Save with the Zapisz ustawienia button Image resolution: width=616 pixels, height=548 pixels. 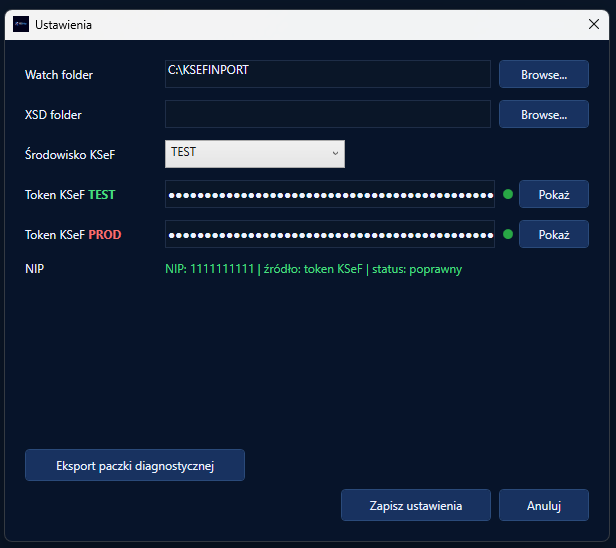pos(415,505)
